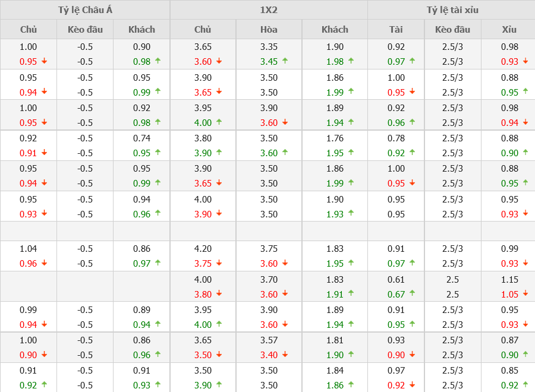Viewport: 535px width, 392px height.
Task: Click the green up arrow beside 3.45
Action: [285, 61]
